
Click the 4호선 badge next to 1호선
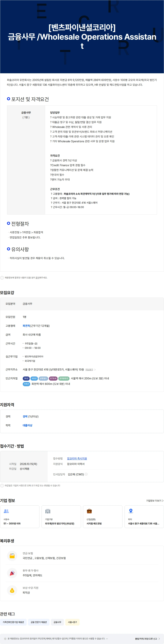(x=34, y=379)
